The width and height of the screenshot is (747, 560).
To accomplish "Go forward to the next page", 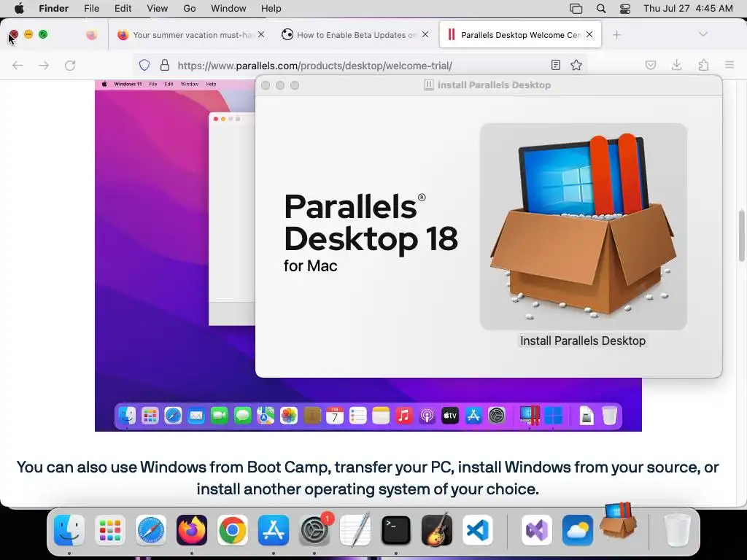I will point(44,65).
